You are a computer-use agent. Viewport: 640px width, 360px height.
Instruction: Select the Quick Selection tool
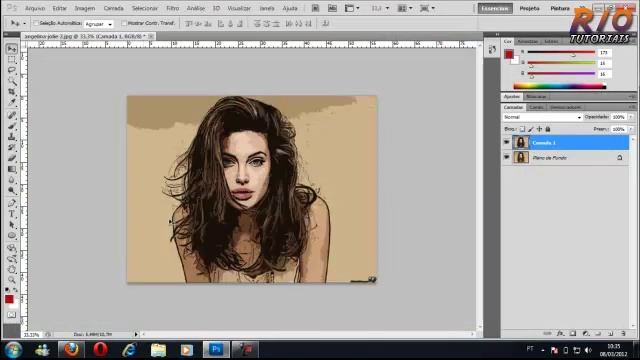pos(12,81)
